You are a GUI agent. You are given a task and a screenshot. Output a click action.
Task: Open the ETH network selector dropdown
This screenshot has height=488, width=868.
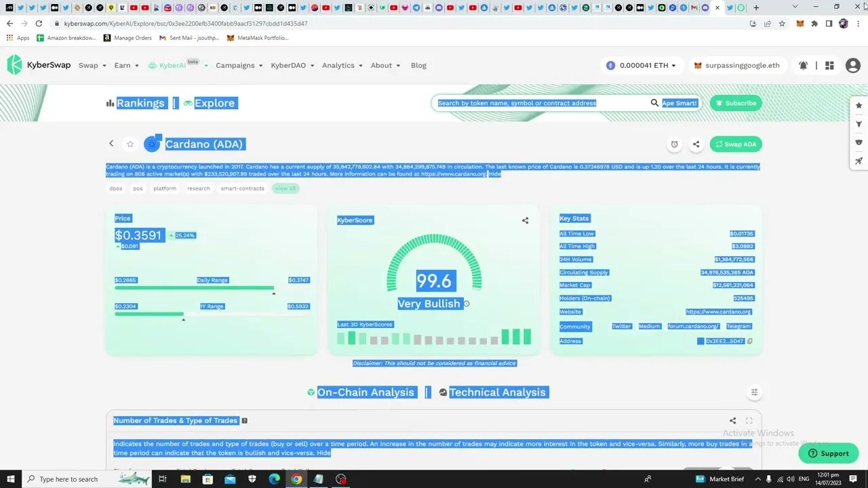point(642,65)
